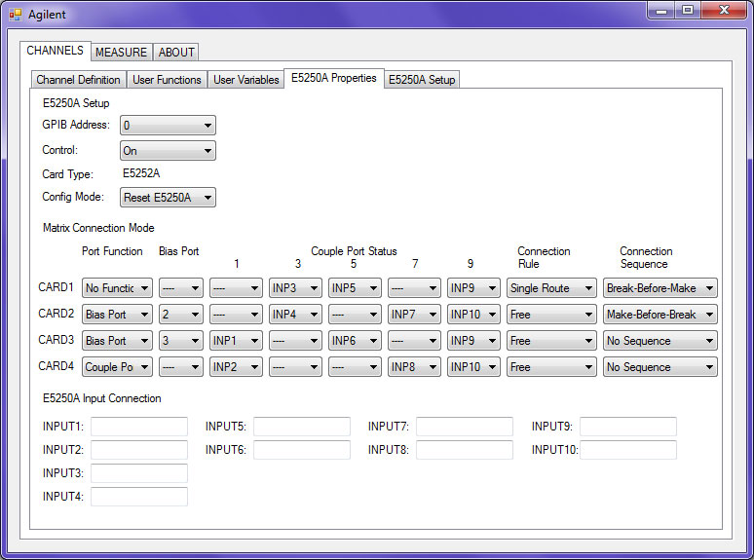Expand CARD2 Make-Before-Break sequence dropdown
The height and width of the screenshot is (560, 754).
(x=660, y=315)
